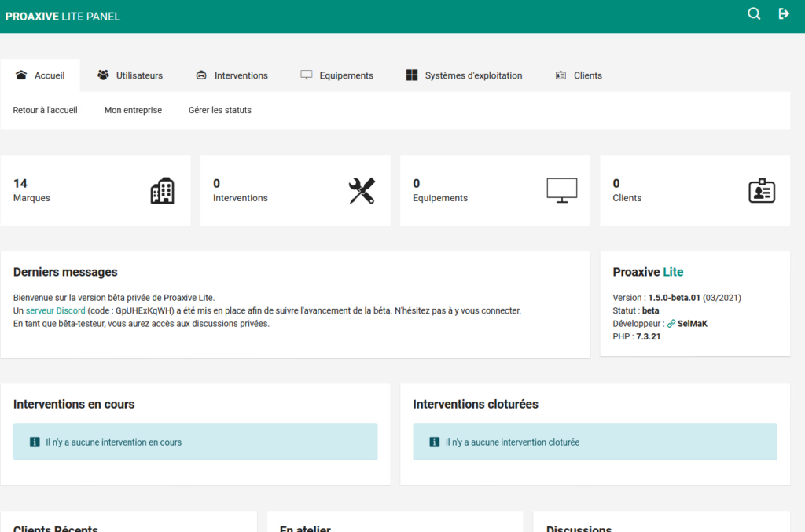
Task: Click the building icon on Marques card
Action: coord(162,191)
